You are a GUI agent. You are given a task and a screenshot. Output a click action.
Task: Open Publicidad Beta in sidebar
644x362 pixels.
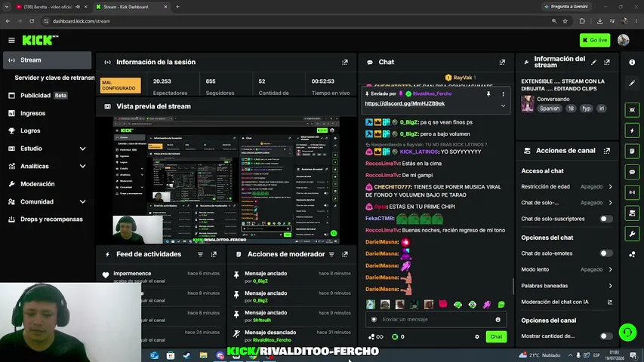(48, 95)
